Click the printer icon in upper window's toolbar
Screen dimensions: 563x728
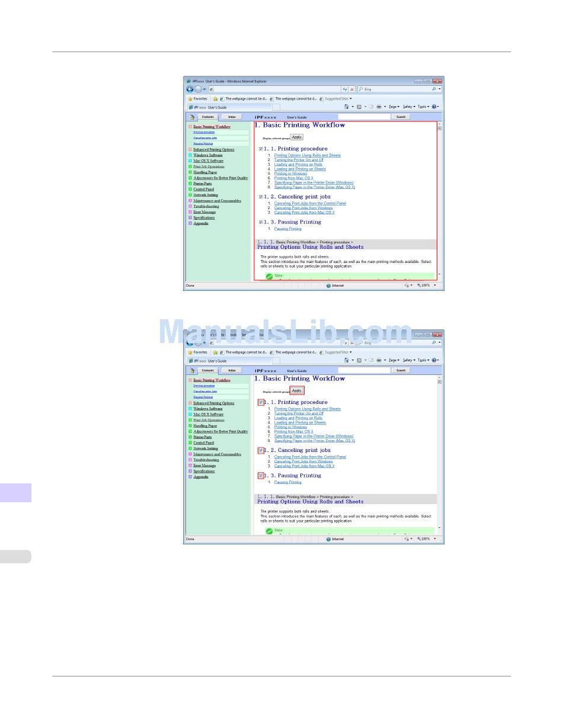(x=379, y=107)
